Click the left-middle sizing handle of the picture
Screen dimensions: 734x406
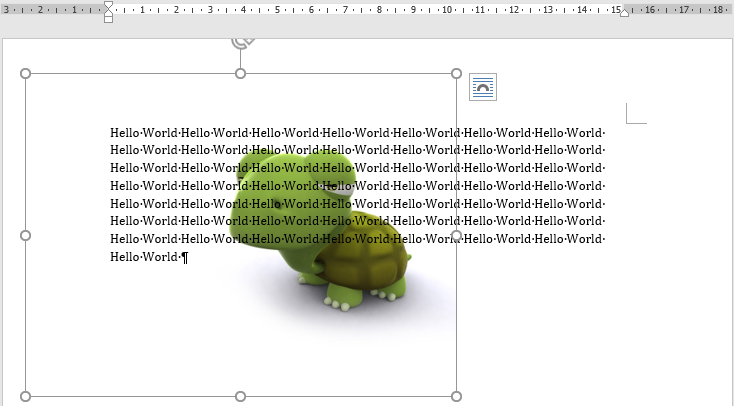(26, 236)
